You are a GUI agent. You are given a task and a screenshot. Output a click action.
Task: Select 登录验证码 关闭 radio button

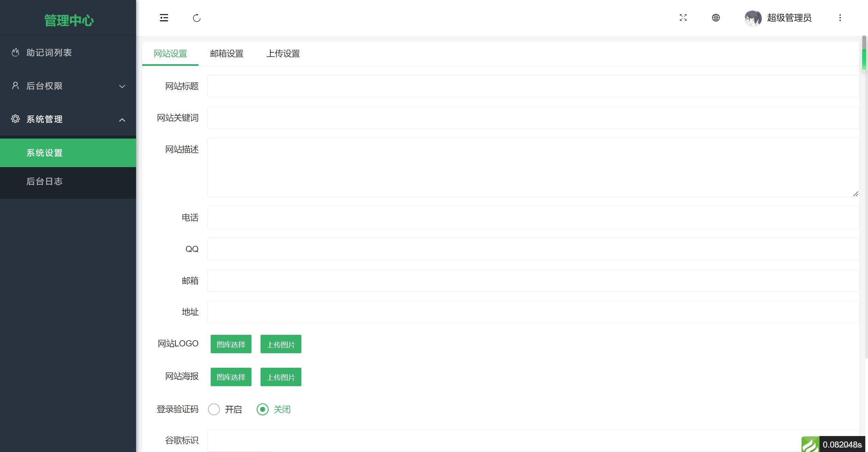262,410
